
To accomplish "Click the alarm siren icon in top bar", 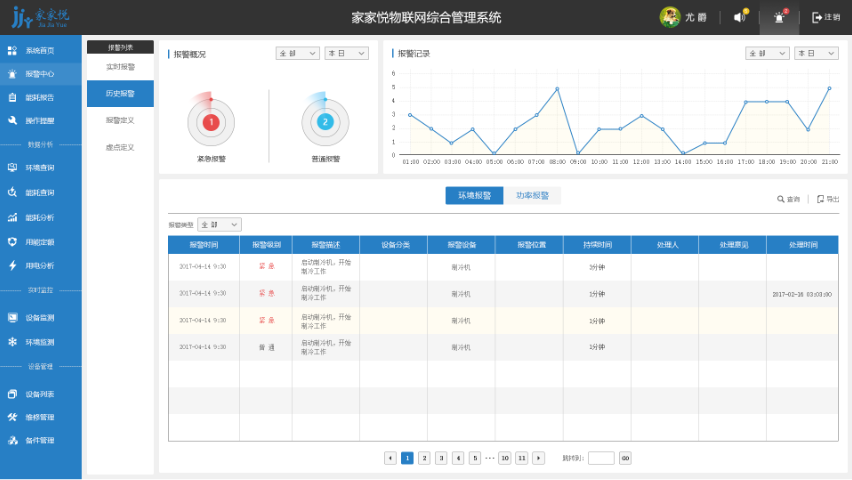I will 779,17.
